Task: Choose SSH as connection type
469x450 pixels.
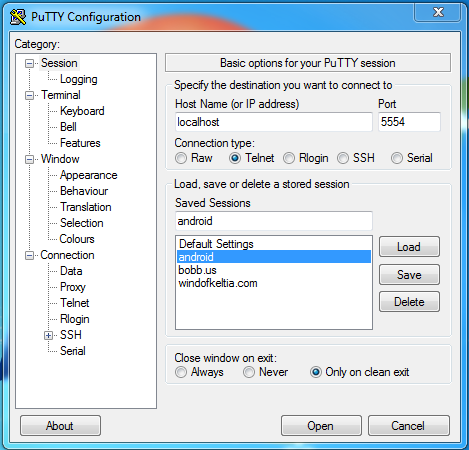Action: point(343,158)
